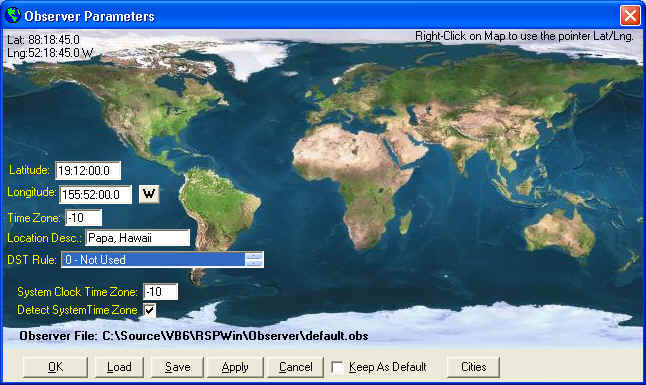This screenshot has height=385, width=646.
Task: Cancel the dialog changes
Action: (x=295, y=367)
